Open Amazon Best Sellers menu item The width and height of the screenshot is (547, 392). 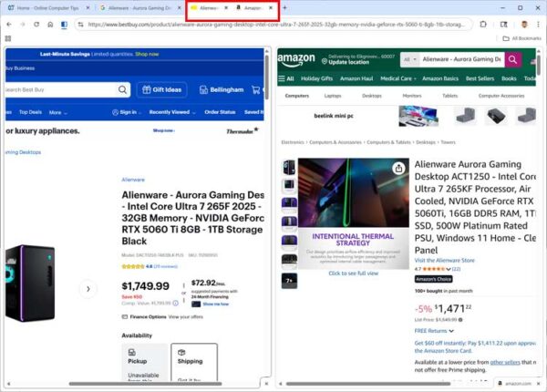[480, 78]
